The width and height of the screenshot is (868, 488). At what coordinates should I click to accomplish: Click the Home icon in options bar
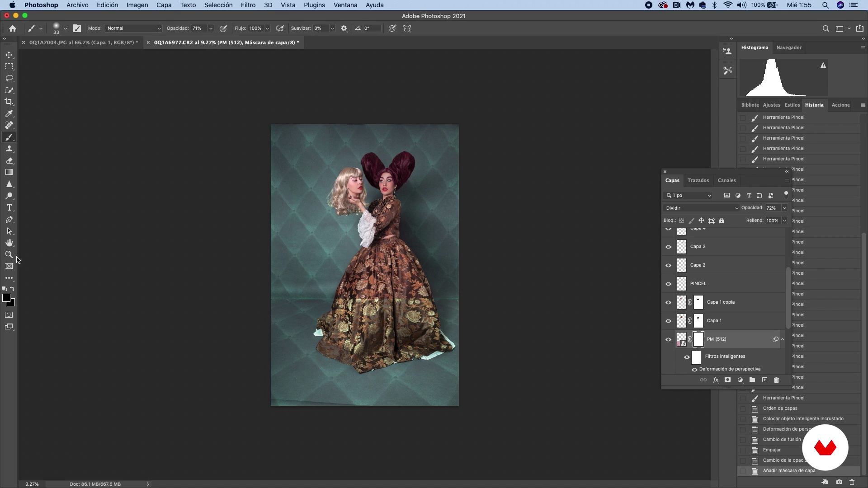point(13,28)
